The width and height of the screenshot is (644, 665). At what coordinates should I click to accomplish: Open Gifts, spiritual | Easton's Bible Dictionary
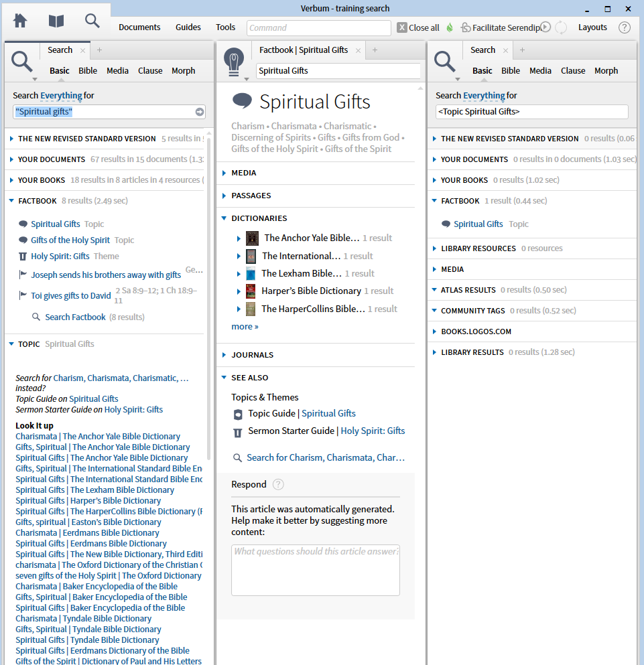tap(88, 522)
